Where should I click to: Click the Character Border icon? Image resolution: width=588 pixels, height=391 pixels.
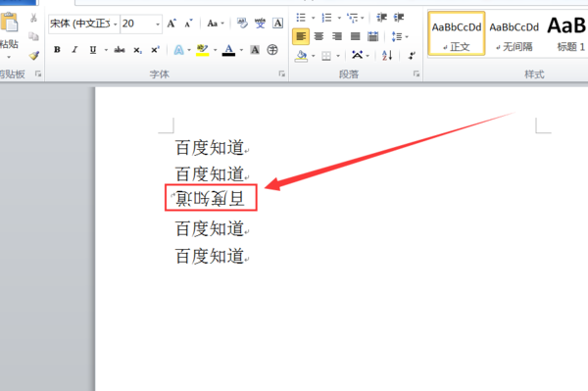pos(277,24)
